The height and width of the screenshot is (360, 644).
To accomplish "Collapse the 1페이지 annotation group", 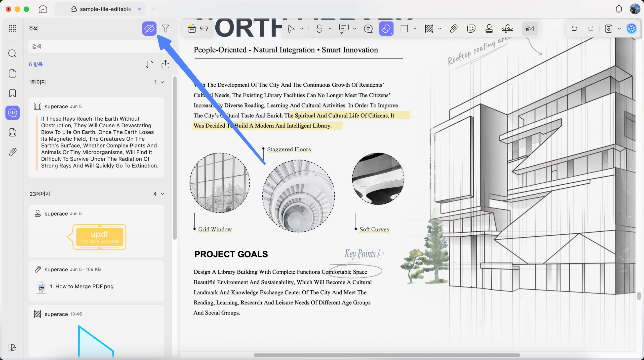I will (x=162, y=82).
